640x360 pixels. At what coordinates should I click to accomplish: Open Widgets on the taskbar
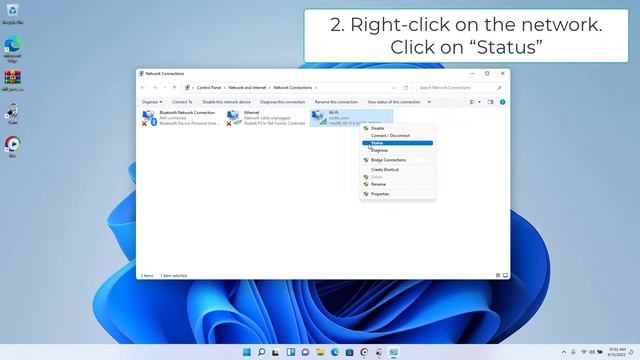291,352
